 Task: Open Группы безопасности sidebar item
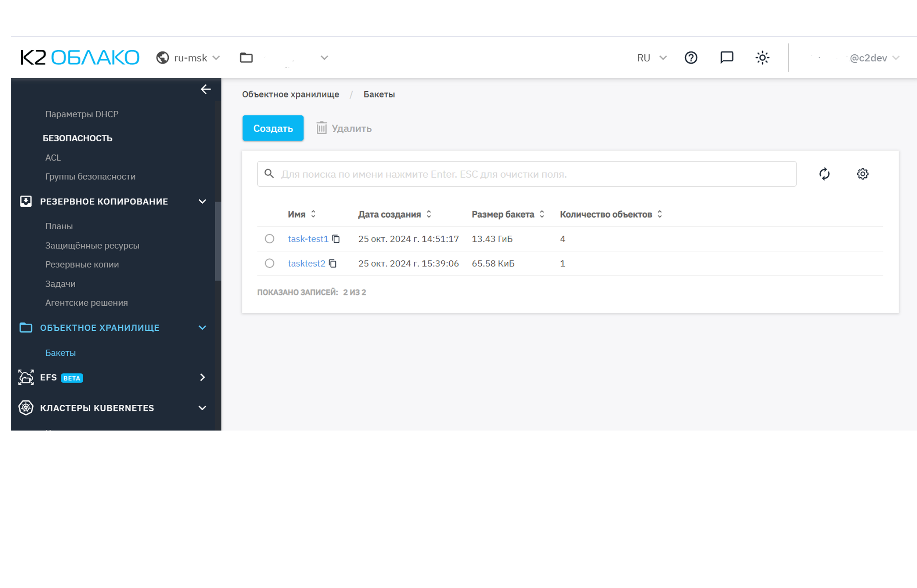[x=90, y=177]
